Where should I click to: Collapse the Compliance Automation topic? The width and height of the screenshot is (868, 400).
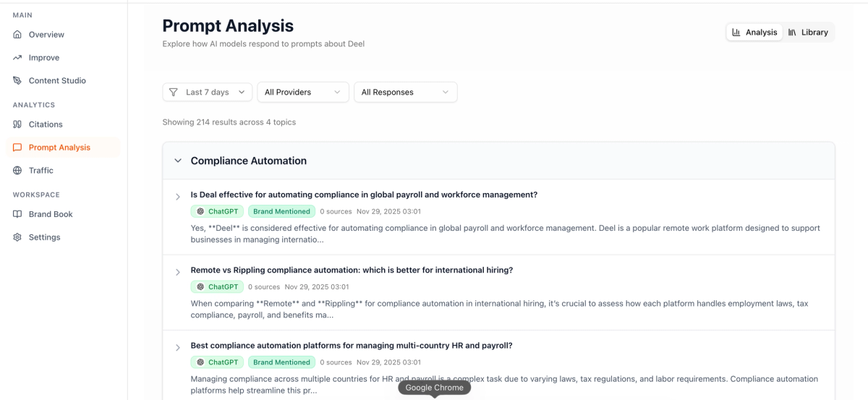click(178, 161)
